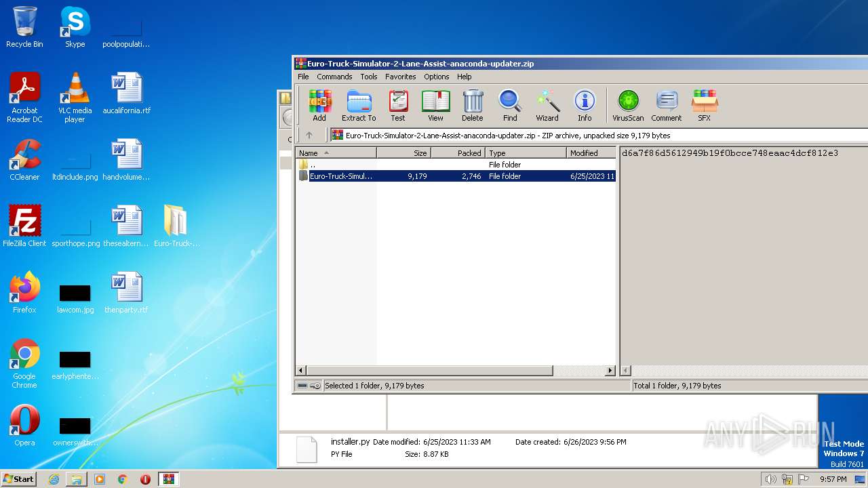The width and height of the screenshot is (868, 488).
Task: Open the Start menu
Action: 19,479
